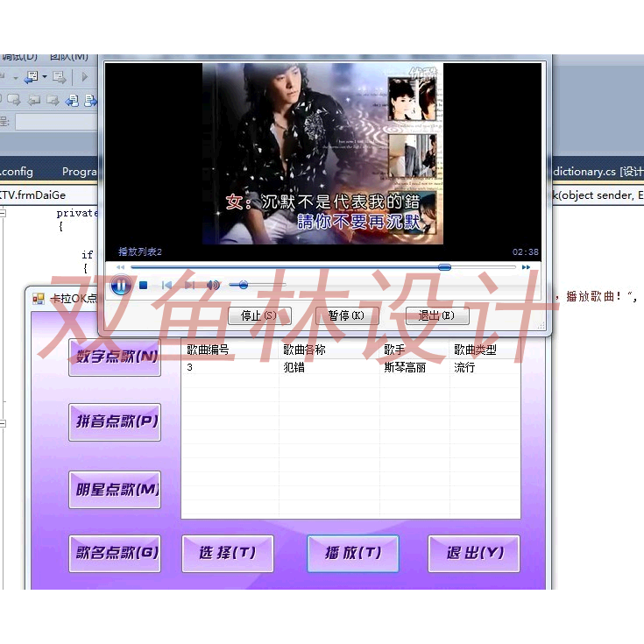Click the 歌手 column header
Viewport: 644px width, 644px height.
tap(414, 350)
